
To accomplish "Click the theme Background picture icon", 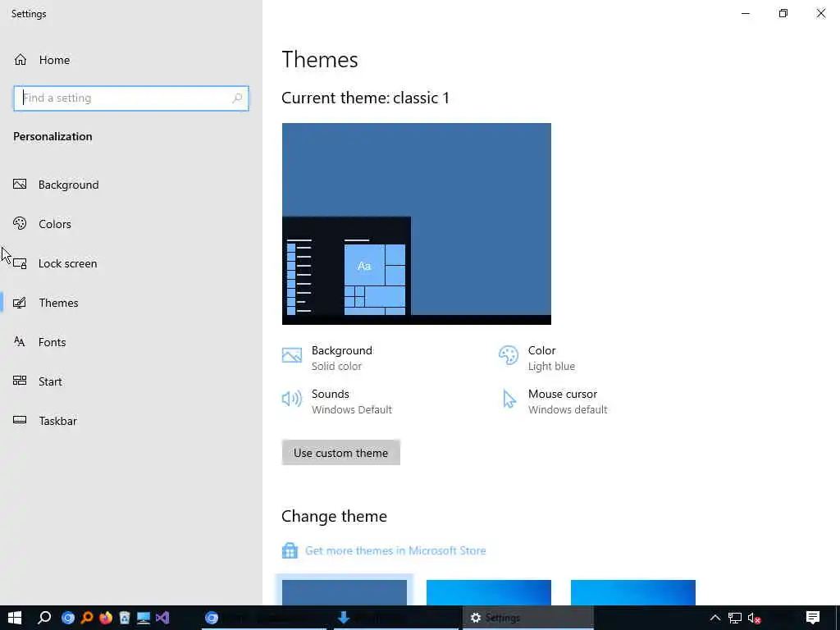I will (292, 355).
